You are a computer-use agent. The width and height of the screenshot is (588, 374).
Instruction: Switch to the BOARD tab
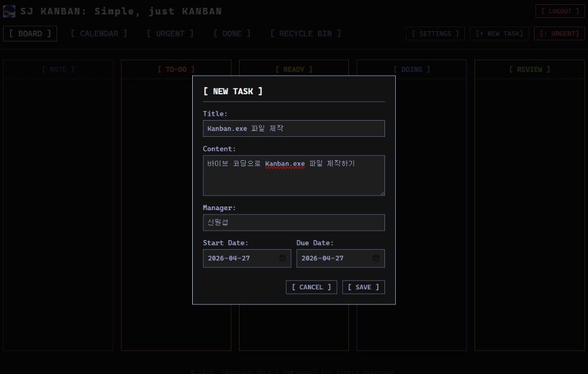coord(30,34)
